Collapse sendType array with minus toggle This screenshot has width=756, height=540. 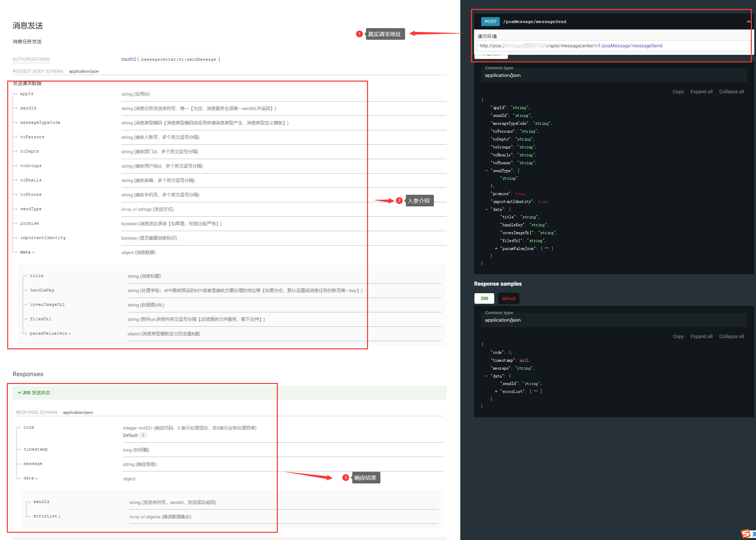tap(486, 171)
